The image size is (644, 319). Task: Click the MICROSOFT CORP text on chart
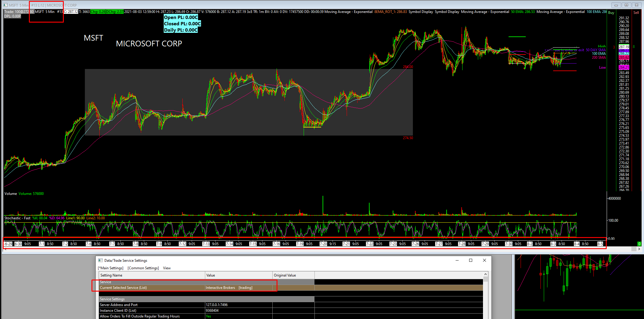pyautogui.click(x=149, y=44)
